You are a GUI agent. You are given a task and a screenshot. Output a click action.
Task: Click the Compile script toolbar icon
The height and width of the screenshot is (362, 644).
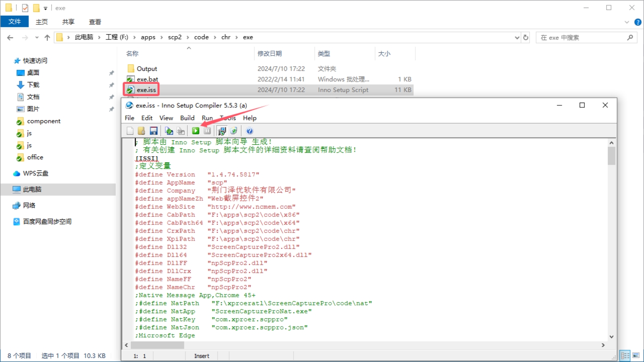tap(169, 131)
